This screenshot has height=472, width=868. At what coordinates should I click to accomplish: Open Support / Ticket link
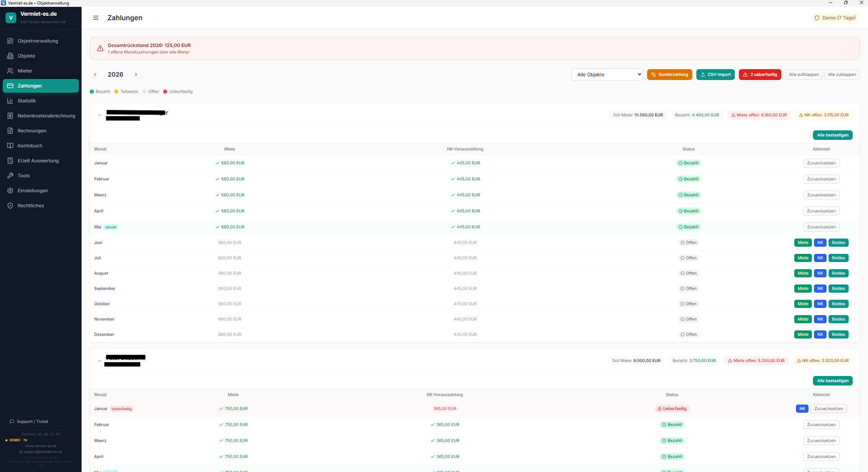pos(29,422)
